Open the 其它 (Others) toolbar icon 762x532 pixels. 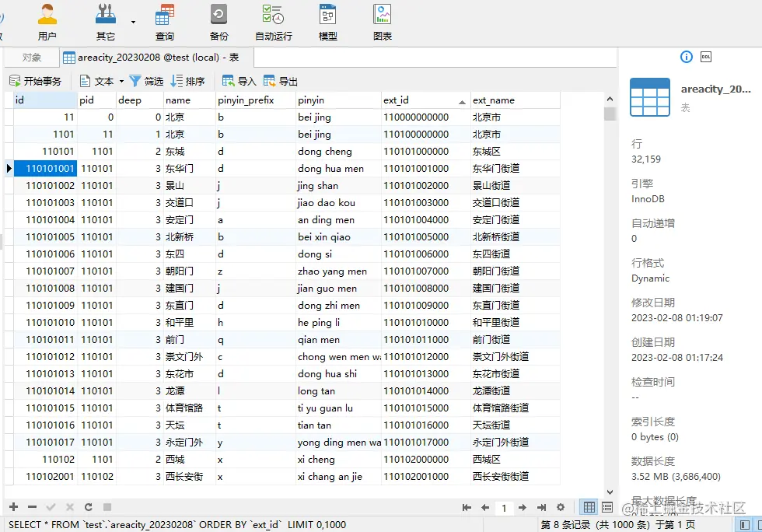106,22
